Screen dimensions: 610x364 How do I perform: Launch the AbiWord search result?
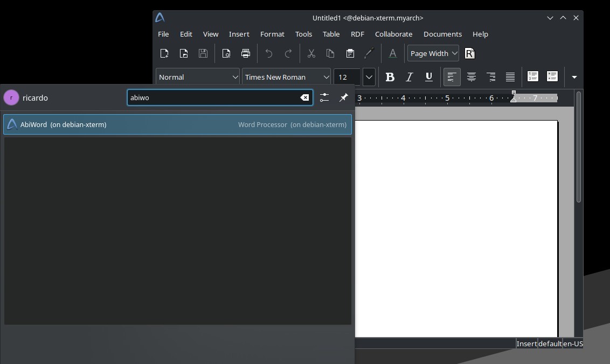[x=177, y=124]
